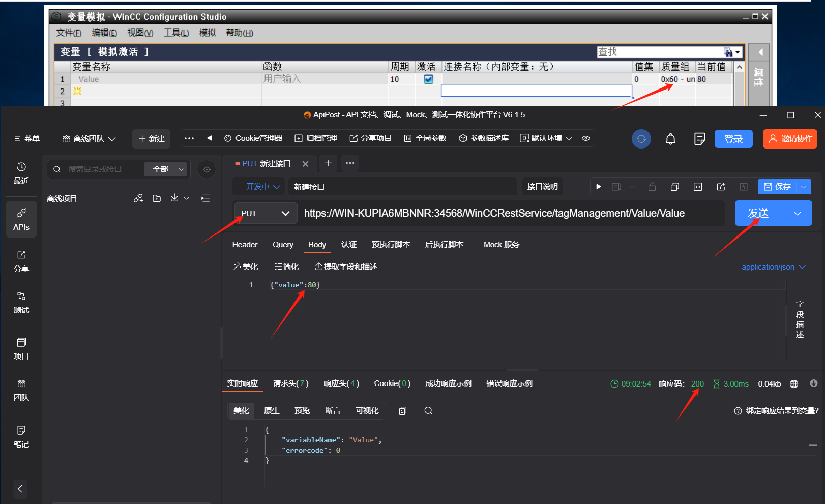Click the 发送 send button
The width and height of the screenshot is (825, 504).
click(x=759, y=213)
